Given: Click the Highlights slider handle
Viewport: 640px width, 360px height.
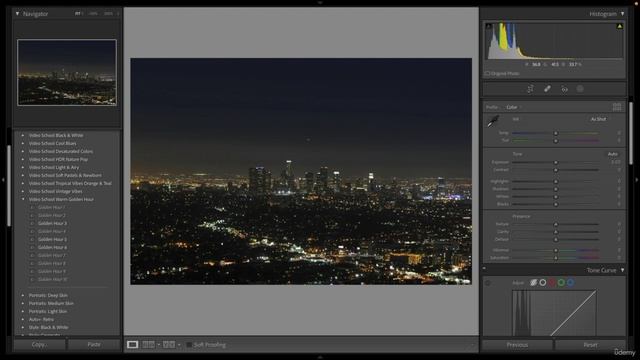Looking at the screenshot, I should click(x=556, y=182).
